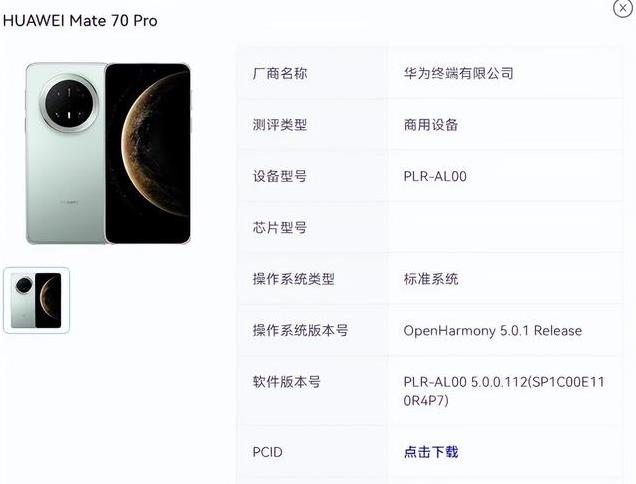Click the HUAWEI Mate 70 Pro title

click(x=80, y=21)
